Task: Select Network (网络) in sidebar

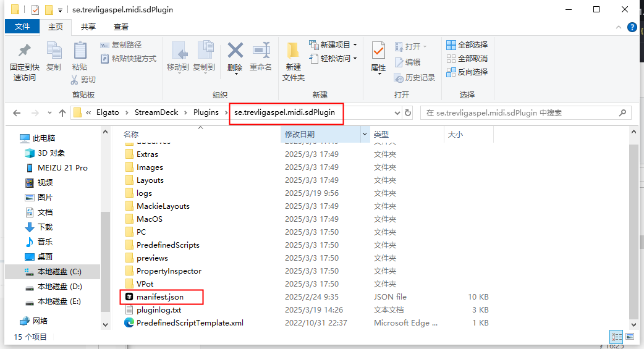Action: (x=34, y=321)
